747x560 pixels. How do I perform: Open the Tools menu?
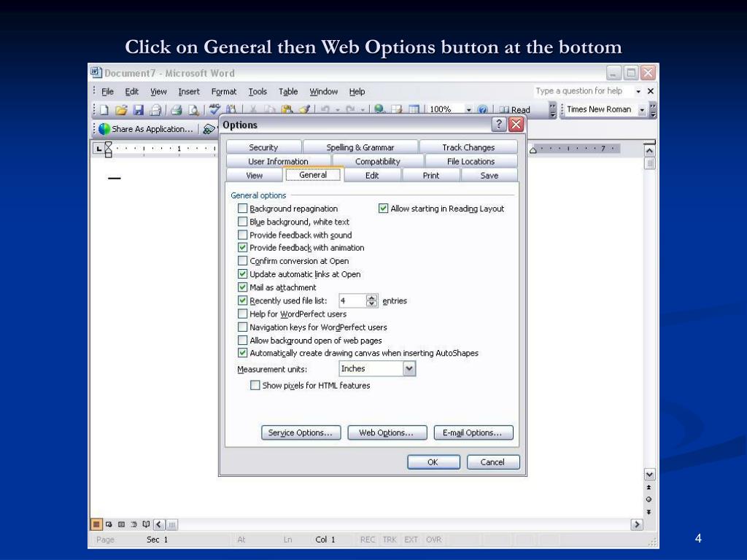click(x=258, y=91)
